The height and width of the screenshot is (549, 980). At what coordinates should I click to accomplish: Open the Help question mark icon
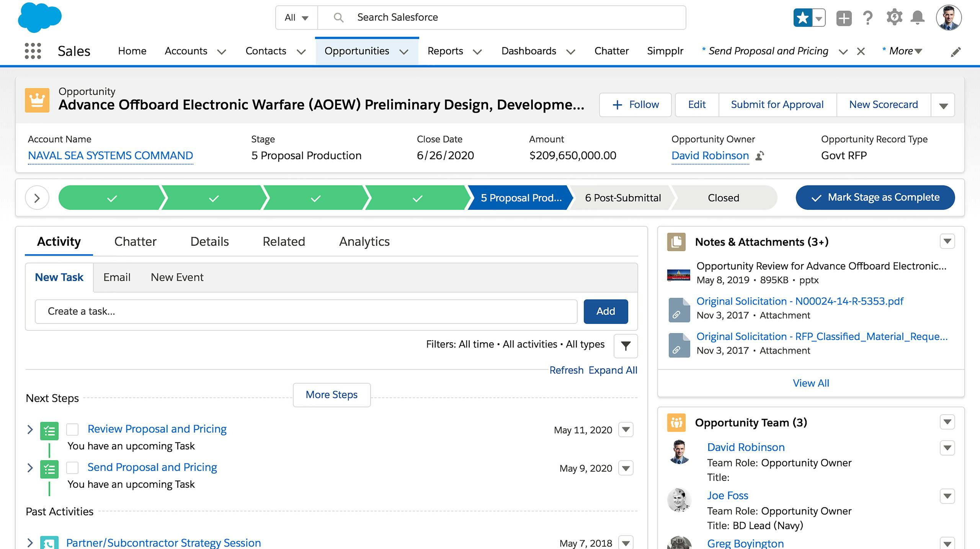pyautogui.click(x=868, y=18)
